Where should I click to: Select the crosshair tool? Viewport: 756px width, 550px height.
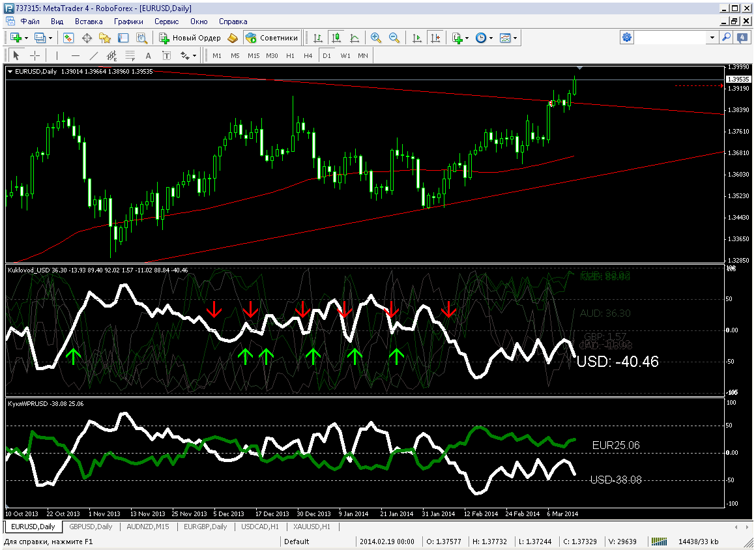(35, 55)
